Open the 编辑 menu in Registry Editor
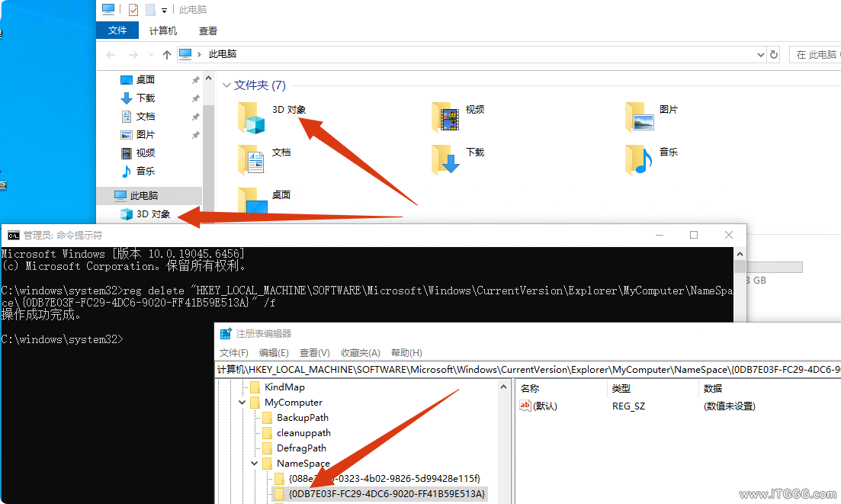 pos(272,352)
